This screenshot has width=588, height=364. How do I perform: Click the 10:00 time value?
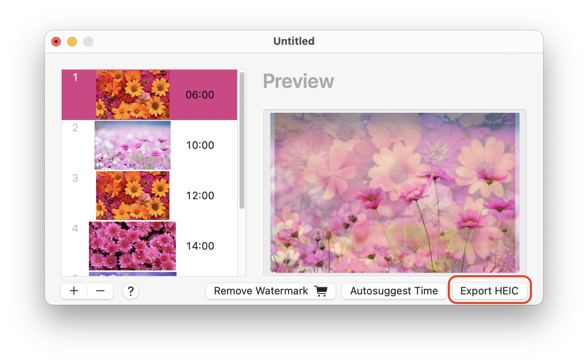click(200, 145)
